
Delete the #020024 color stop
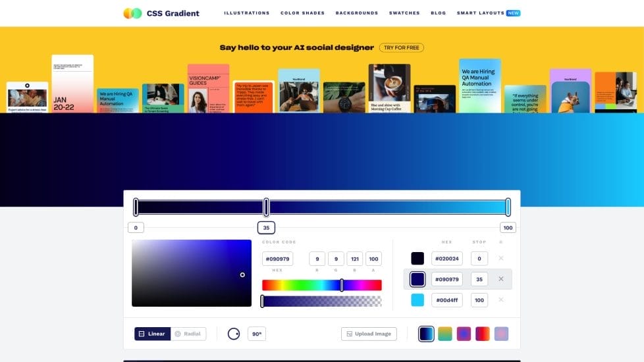tap(501, 259)
